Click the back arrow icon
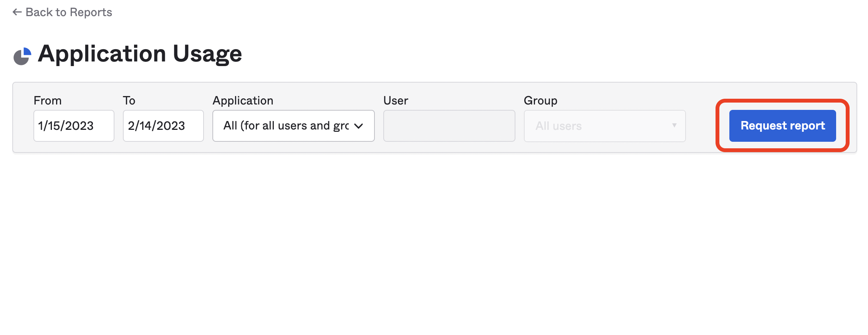868x335 pixels. click(17, 12)
